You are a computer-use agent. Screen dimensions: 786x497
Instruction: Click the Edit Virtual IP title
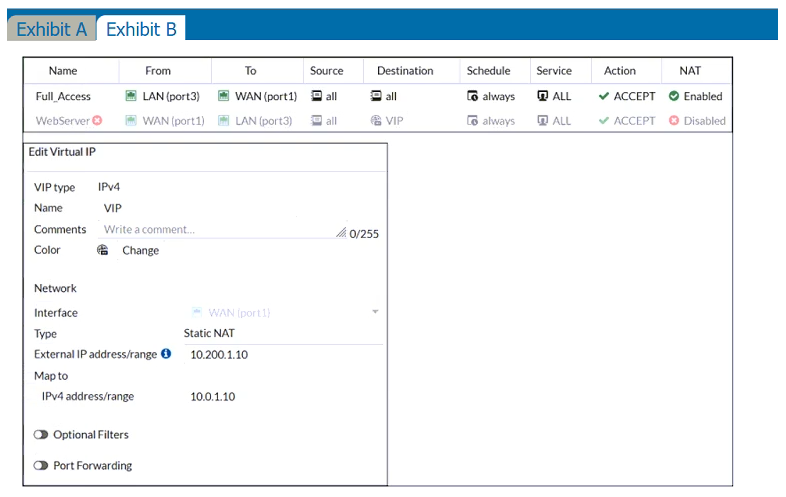pyautogui.click(x=62, y=152)
